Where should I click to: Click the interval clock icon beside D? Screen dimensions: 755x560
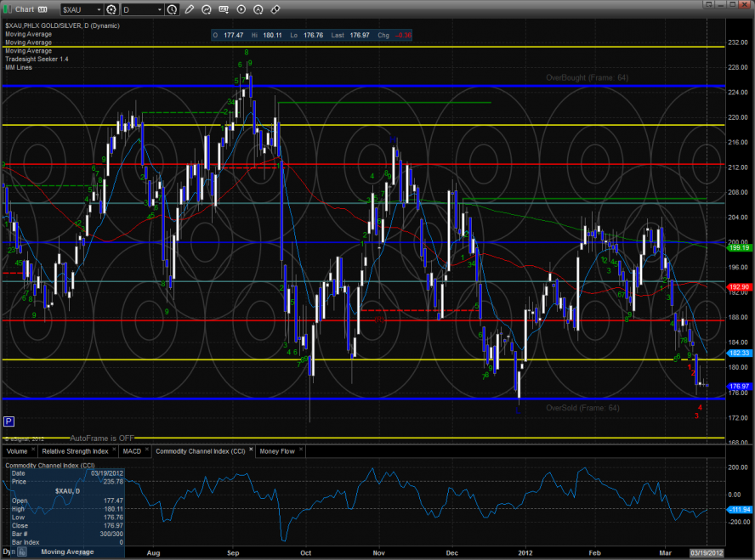click(x=173, y=9)
